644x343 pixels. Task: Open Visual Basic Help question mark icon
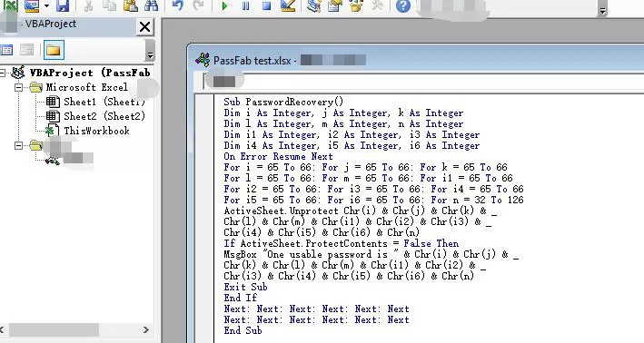403,5
